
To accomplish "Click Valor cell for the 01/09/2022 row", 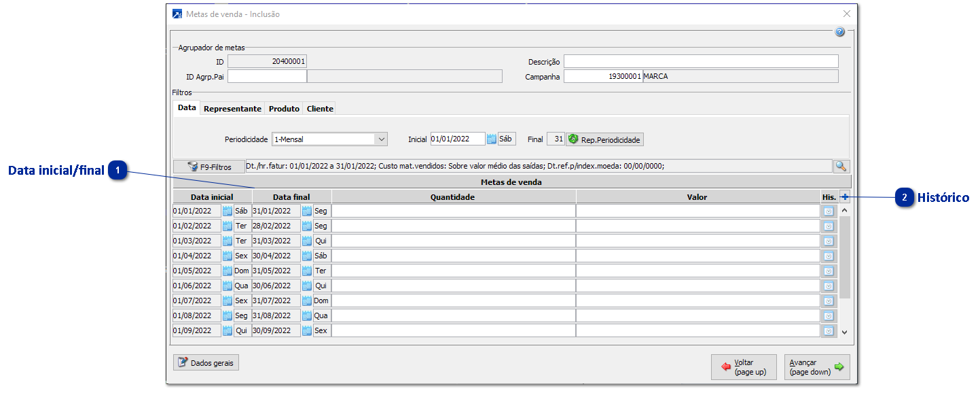I will pos(698,331).
